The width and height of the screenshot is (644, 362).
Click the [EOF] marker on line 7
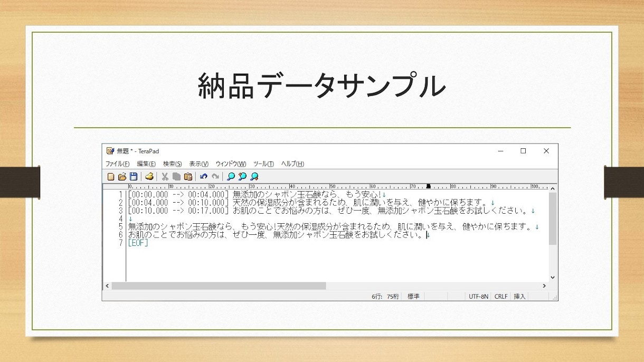[138, 243]
